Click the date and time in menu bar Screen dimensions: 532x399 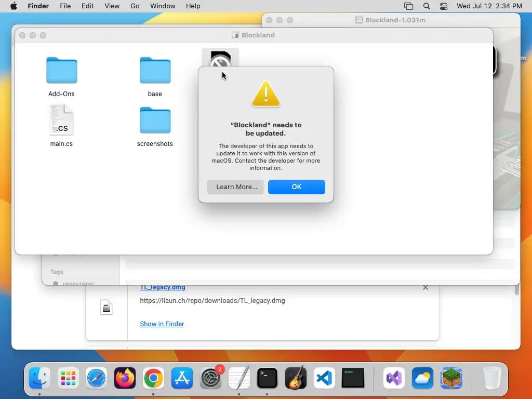489,6
